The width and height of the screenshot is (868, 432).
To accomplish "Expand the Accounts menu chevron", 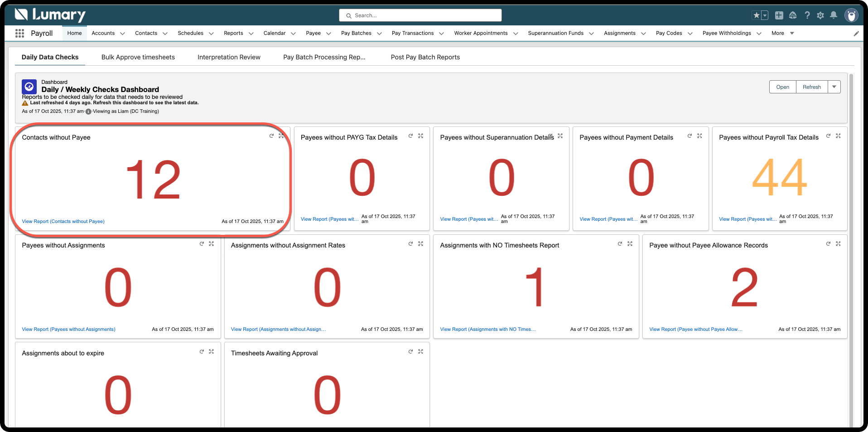I will pyautogui.click(x=122, y=34).
